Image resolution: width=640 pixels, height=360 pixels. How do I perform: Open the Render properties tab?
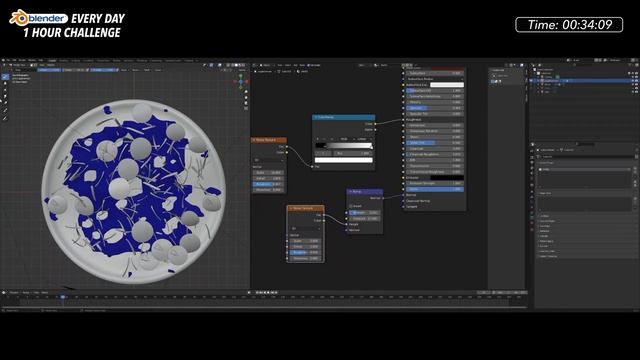[x=532, y=157]
